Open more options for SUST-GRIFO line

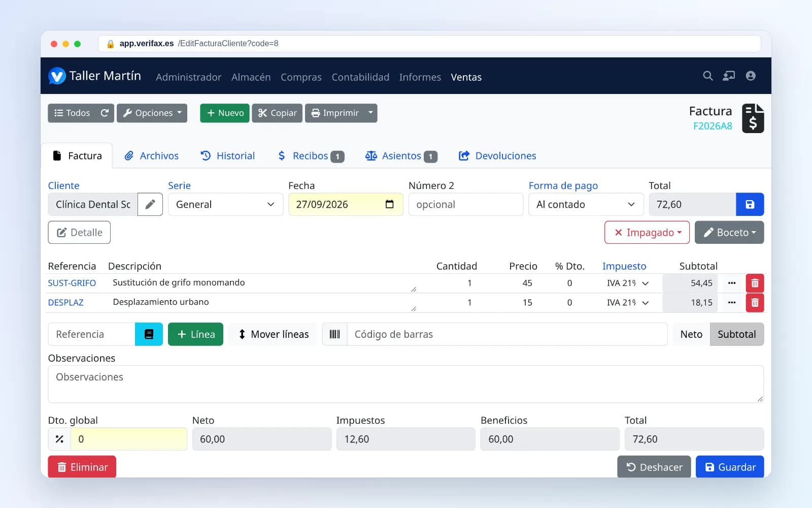(731, 283)
